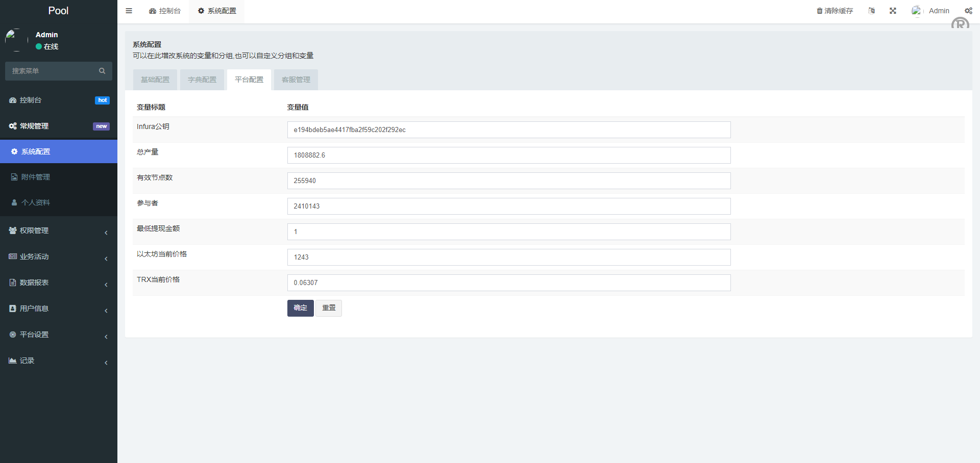Open the Admin avatar in top bar
Viewport: 980px width, 463px height.
pos(917,11)
